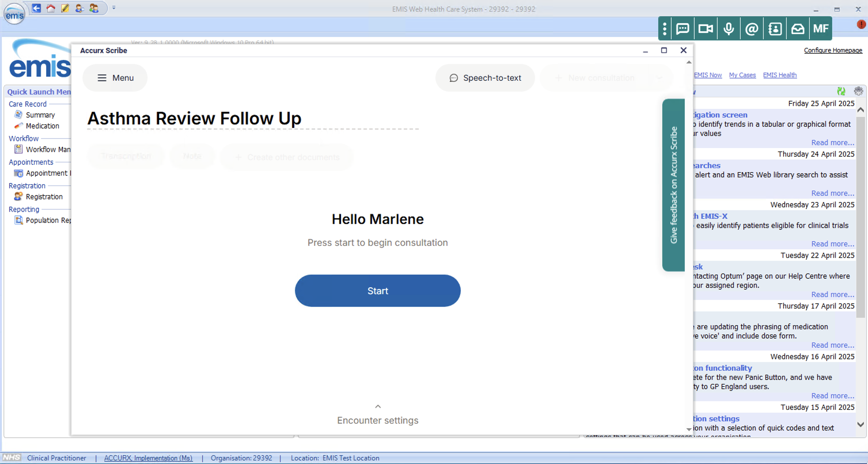Open the My Cases link

(x=742, y=75)
